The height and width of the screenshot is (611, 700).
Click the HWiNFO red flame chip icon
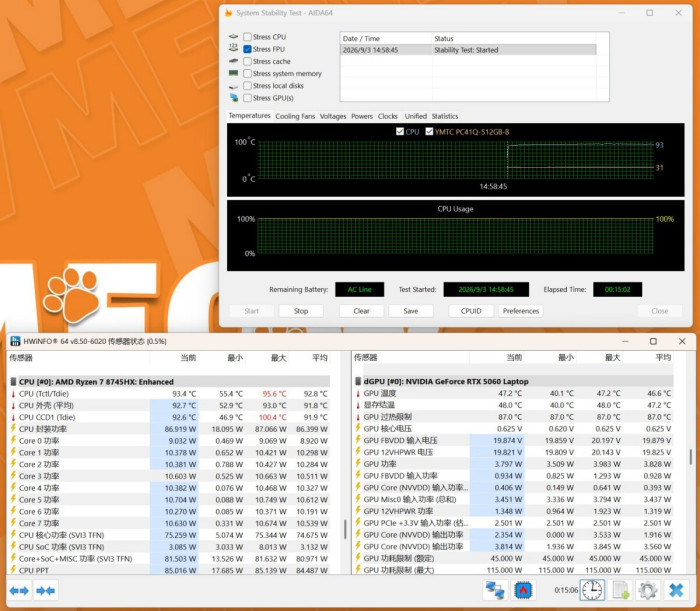coord(524,590)
